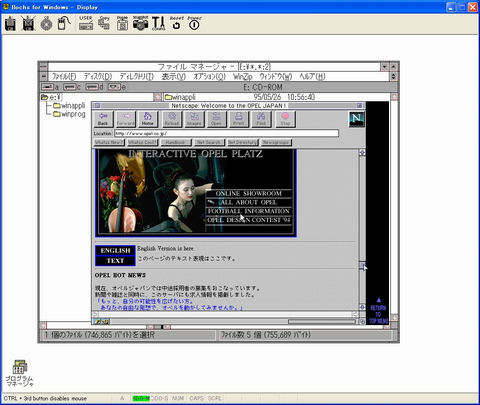Open the child window control menu box
Image resolution: width=480 pixels, height=405 pixels.
click(43, 77)
